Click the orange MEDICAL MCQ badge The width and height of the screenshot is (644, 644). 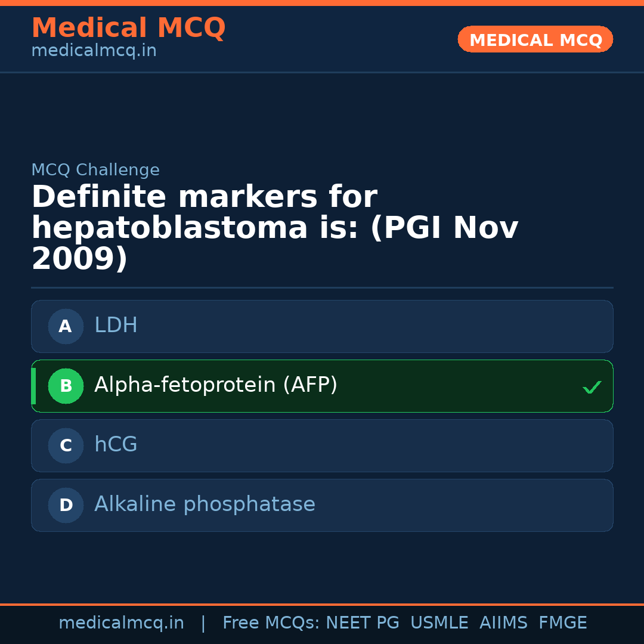coord(535,40)
